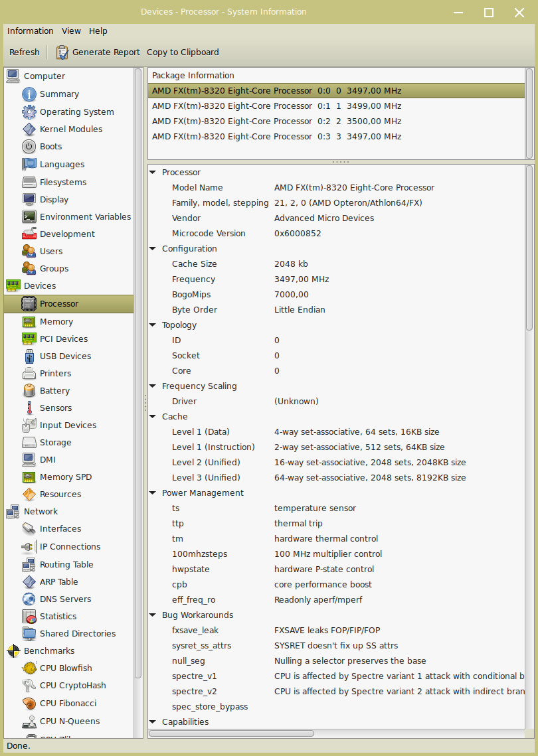Viewport: 538px width, 756px height.
Task: Collapse the Capabilities section
Action: [x=153, y=722]
